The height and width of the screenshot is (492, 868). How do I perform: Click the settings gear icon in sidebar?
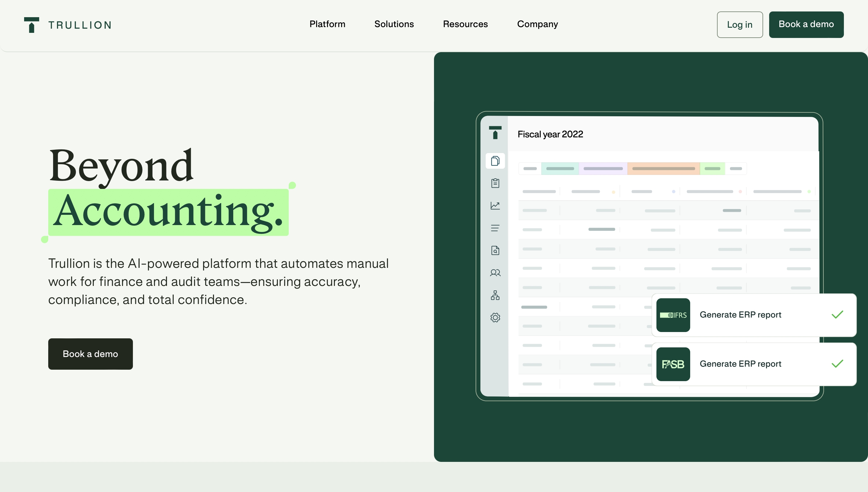495,318
